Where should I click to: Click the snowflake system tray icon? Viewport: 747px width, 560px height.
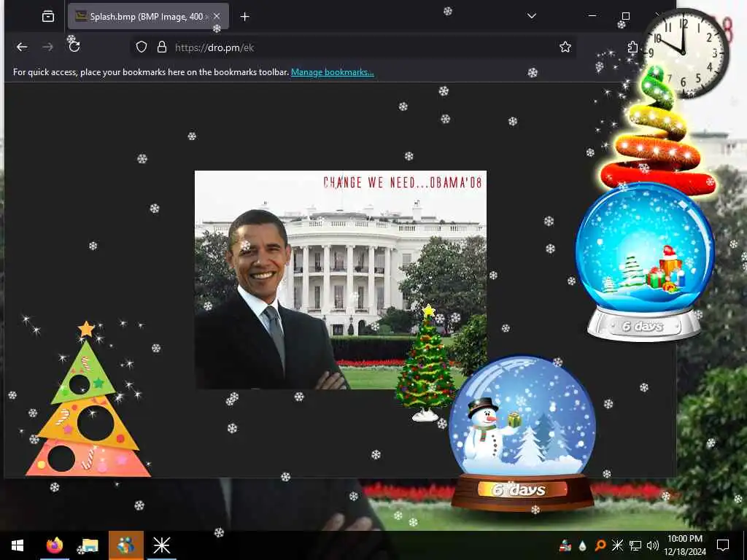pyautogui.click(x=617, y=545)
